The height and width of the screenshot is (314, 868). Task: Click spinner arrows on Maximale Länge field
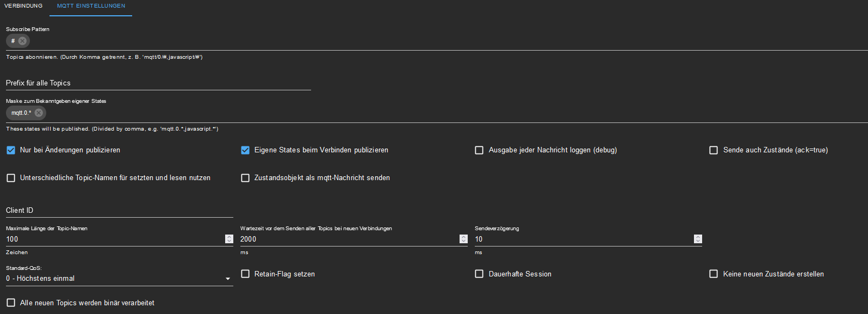pyautogui.click(x=229, y=239)
